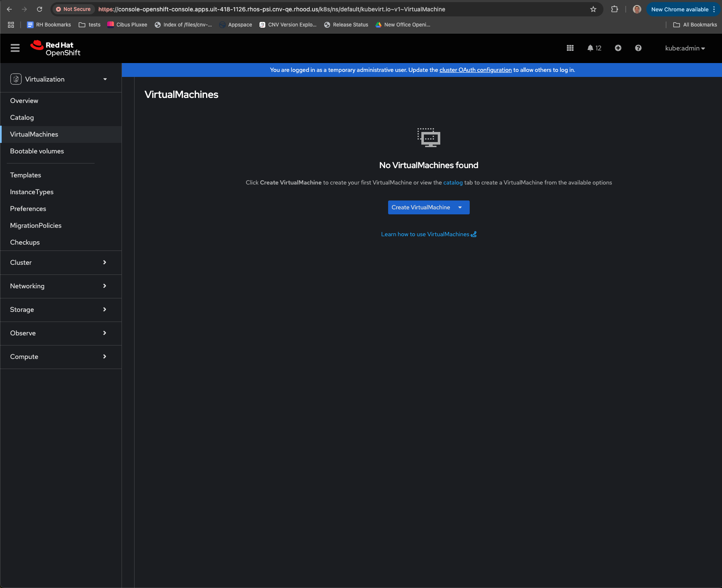Click the Red Hat OpenShift logo

click(x=56, y=48)
